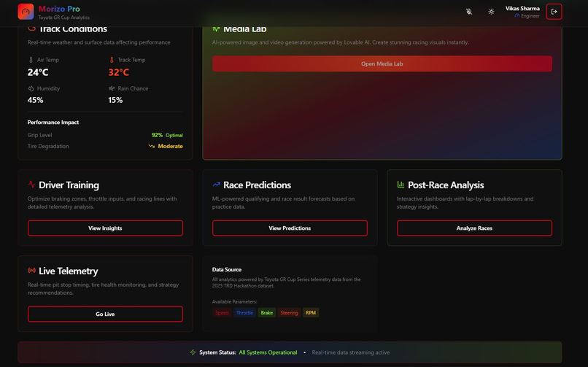
Task: Click the Driver Training pulse icon
Action: pyautogui.click(x=31, y=185)
